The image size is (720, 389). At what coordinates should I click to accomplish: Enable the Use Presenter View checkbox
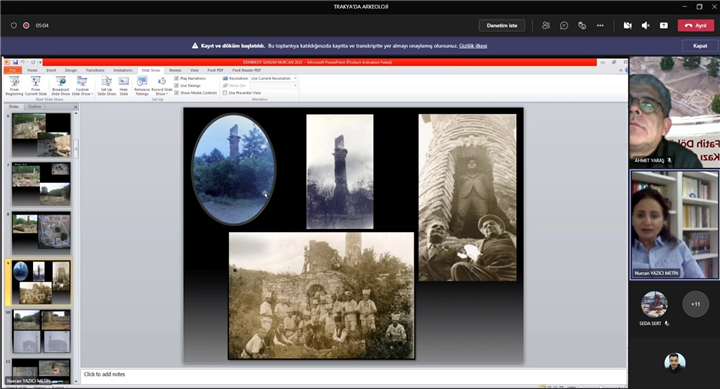click(x=225, y=93)
